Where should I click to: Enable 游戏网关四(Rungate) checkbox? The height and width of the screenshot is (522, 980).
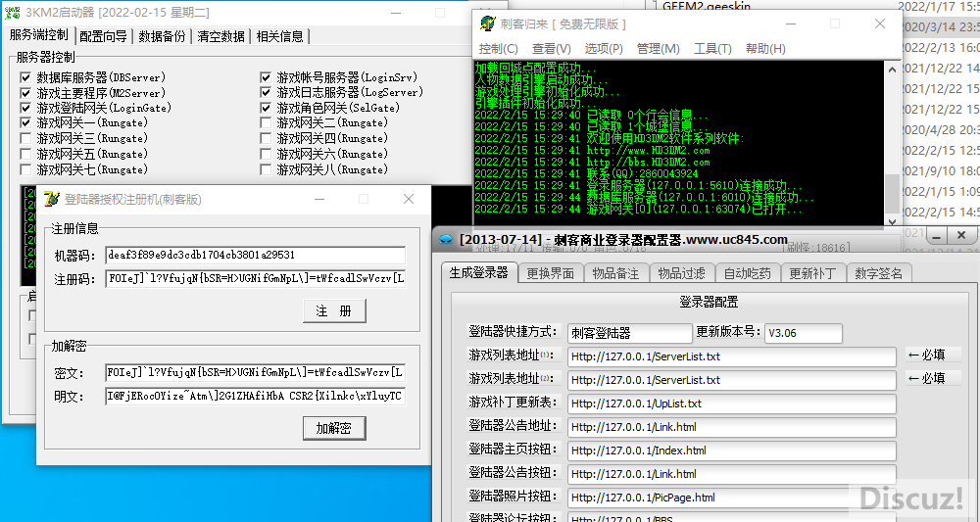coord(266,139)
